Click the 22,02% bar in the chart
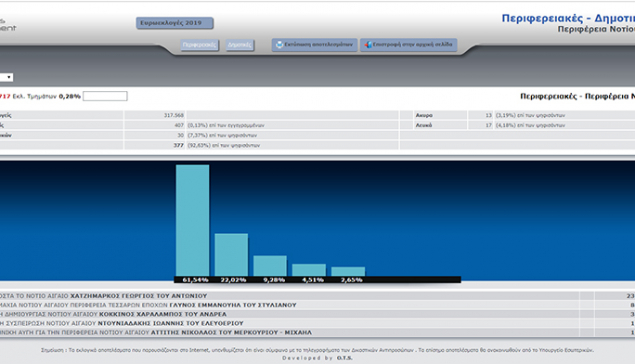Image resolution: width=635 pixels, height=364 pixels. click(x=231, y=255)
